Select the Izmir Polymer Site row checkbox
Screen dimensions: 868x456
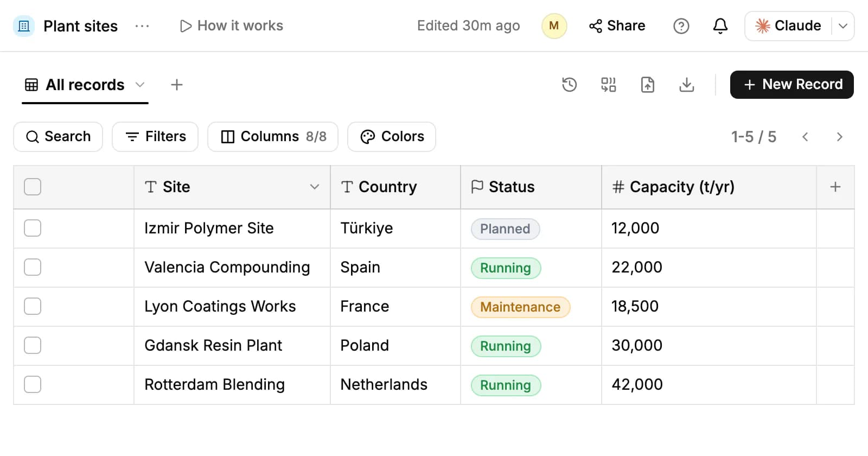[33, 228]
